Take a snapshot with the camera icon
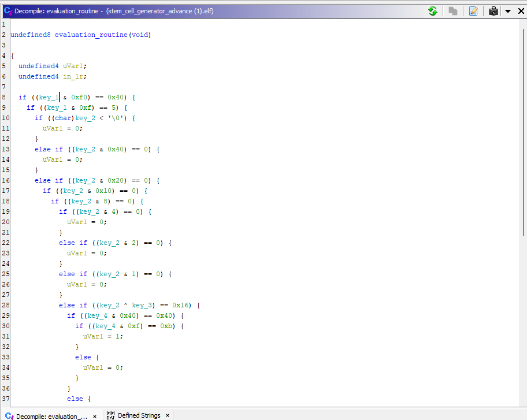Screen dimensions: 527x420 click(493, 11)
